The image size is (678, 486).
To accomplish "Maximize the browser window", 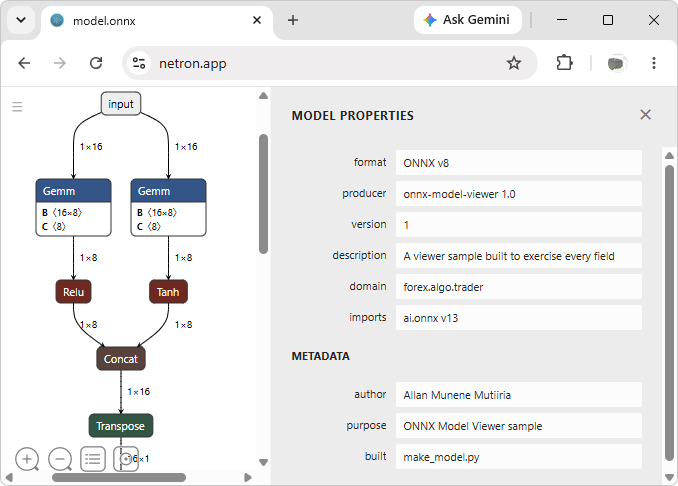I will click(x=608, y=20).
